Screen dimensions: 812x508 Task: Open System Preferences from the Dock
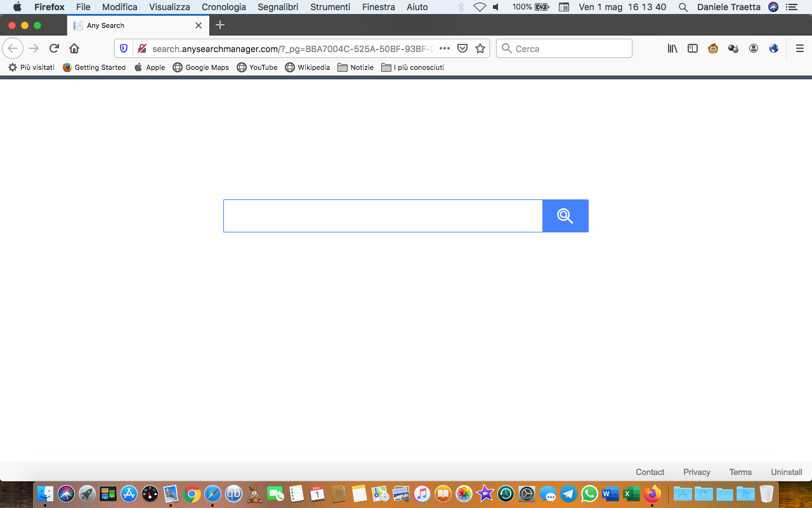point(527,493)
